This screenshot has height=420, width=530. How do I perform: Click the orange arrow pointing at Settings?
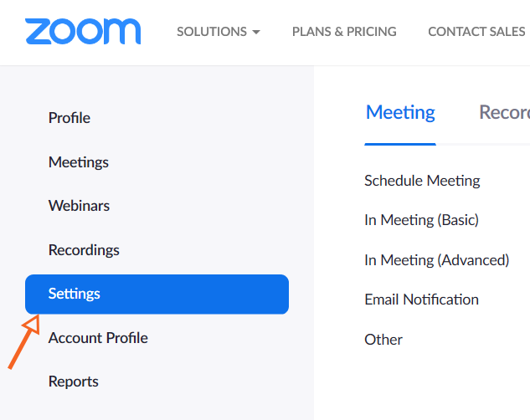click(x=23, y=341)
